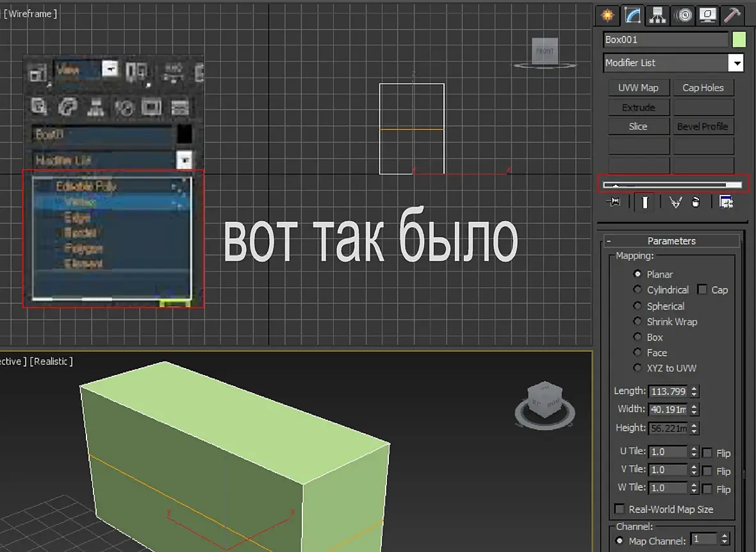Enable the Cap checkbox
This screenshot has height=552, width=756.
click(702, 290)
